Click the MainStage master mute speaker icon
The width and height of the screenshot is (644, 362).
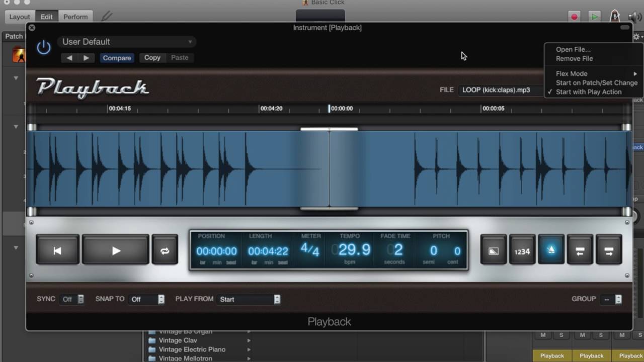click(x=635, y=17)
